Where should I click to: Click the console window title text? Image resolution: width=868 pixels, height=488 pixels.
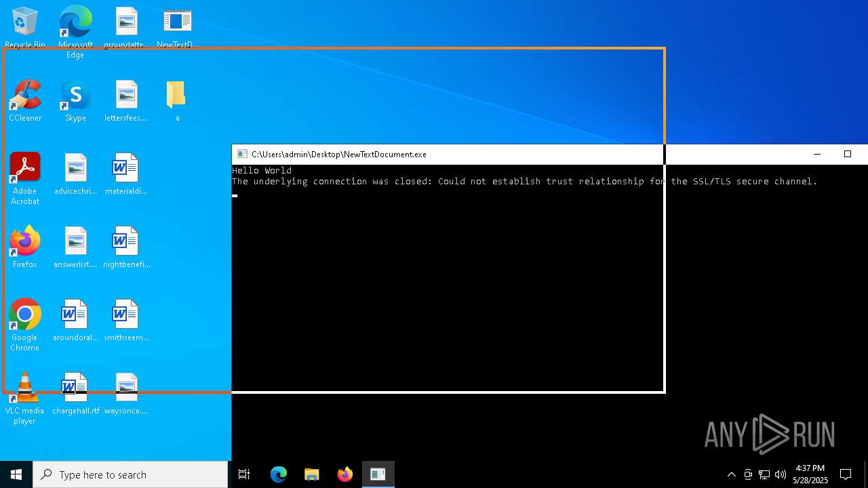click(x=339, y=155)
